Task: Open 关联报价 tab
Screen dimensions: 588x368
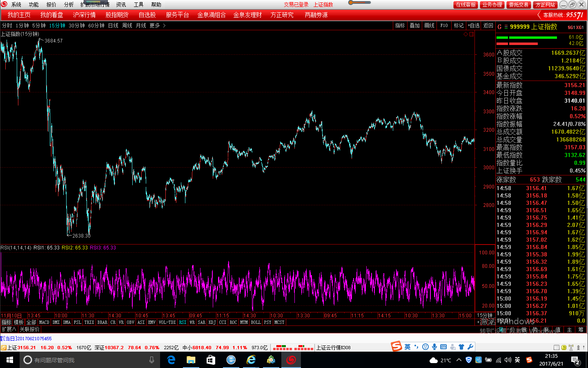Action: click(x=30, y=329)
